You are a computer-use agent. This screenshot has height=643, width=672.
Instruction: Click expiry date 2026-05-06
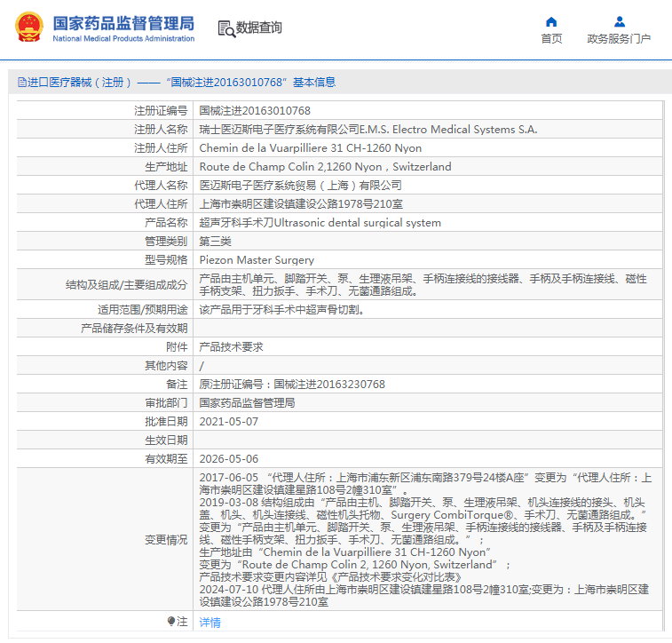pyautogui.click(x=229, y=459)
